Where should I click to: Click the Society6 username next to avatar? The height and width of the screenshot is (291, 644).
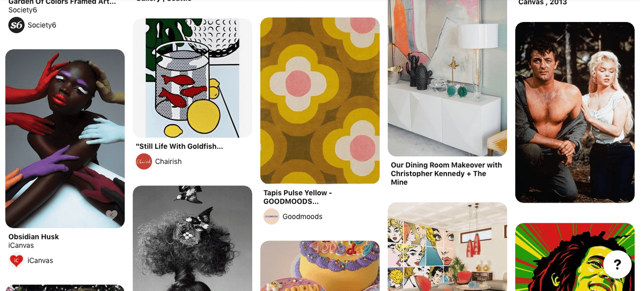click(42, 25)
